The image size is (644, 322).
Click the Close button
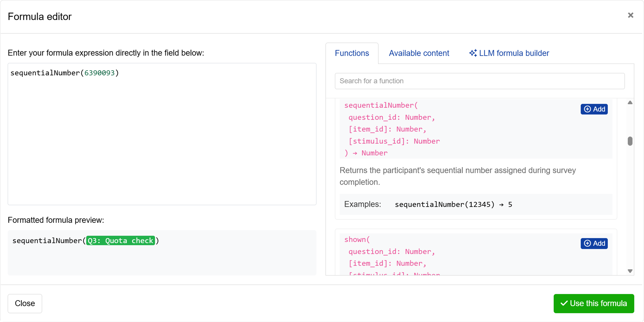25,303
